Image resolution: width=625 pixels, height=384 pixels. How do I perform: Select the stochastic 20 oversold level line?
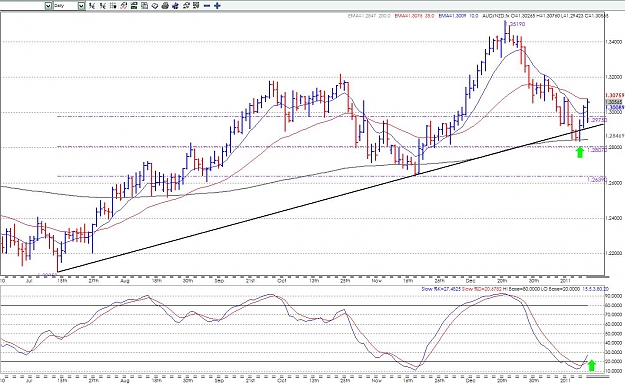295,362
